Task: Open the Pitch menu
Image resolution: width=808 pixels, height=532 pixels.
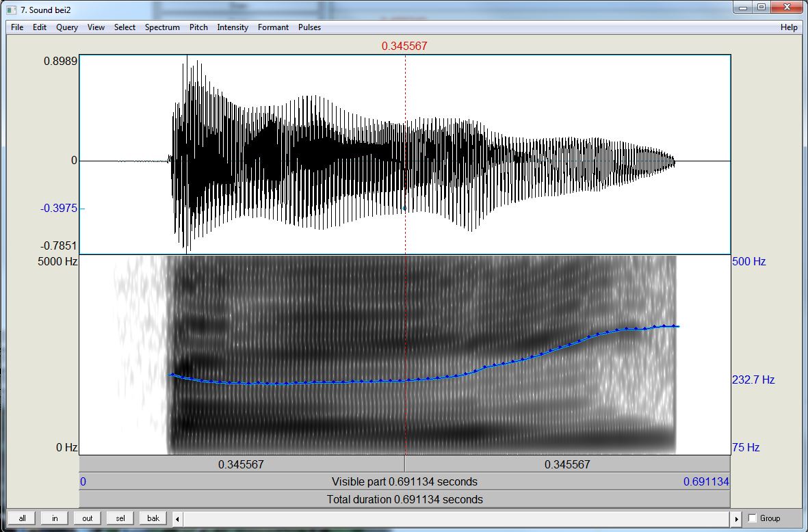Action: tap(198, 27)
